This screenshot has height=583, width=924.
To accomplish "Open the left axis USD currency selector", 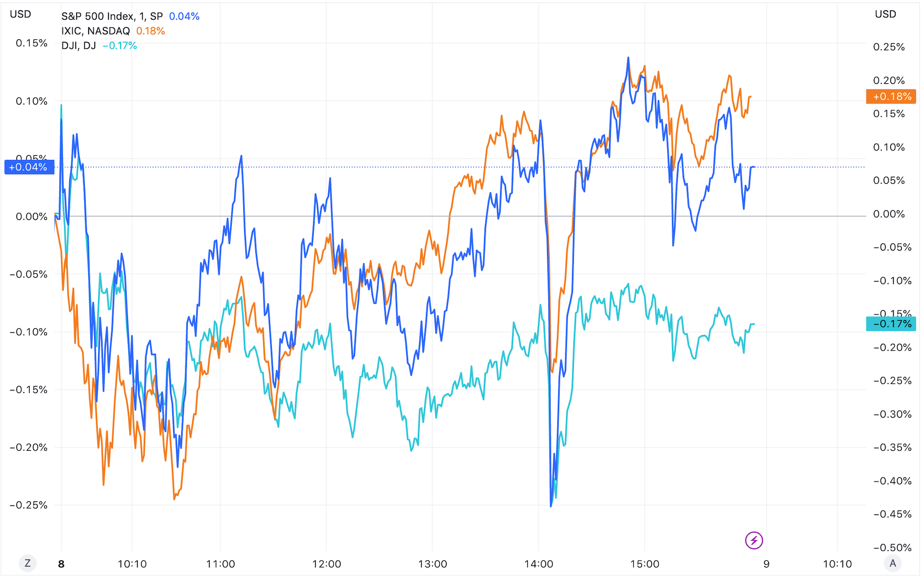I will [21, 14].
